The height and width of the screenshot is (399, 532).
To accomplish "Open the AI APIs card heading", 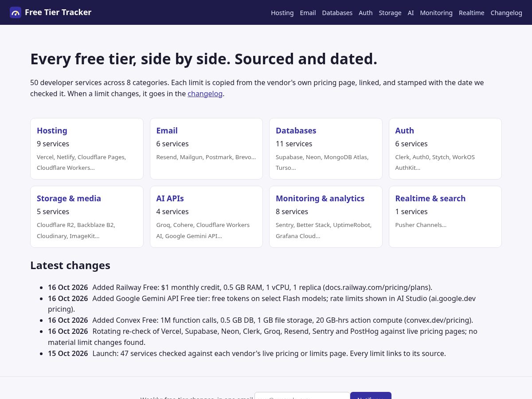I will (170, 198).
